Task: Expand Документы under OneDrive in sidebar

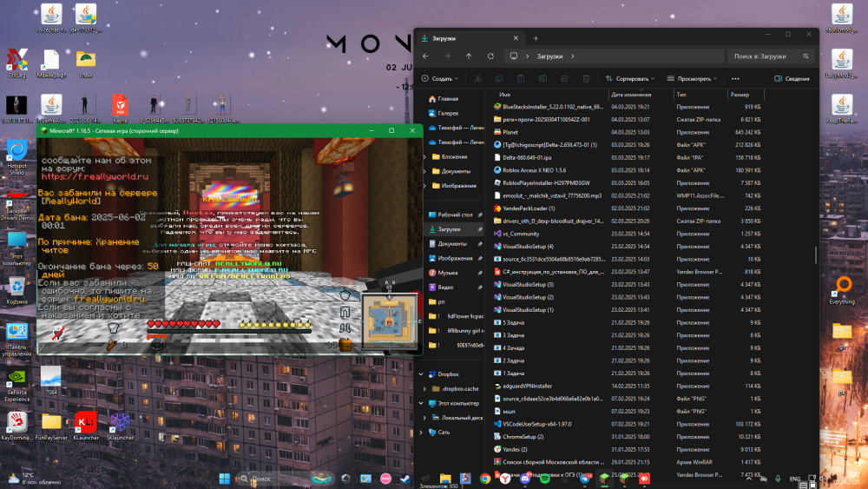Action: [x=424, y=171]
